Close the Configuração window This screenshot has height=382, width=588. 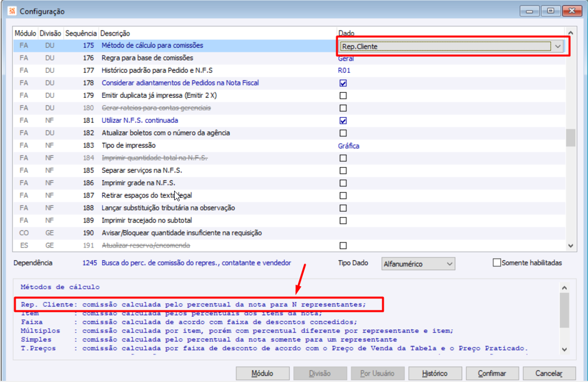click(x=572, y=11)
